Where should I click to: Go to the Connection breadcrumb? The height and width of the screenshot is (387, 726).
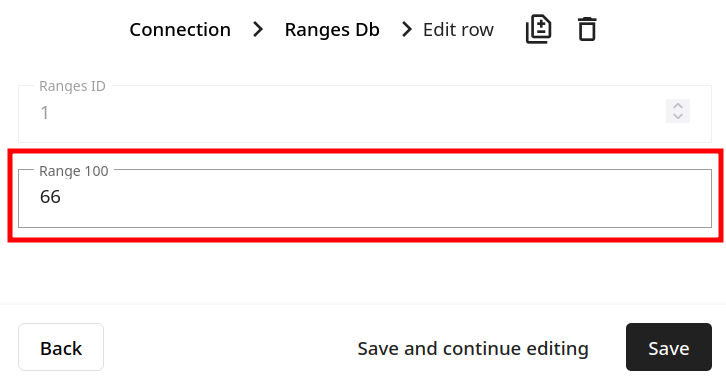tap(180, 30)
